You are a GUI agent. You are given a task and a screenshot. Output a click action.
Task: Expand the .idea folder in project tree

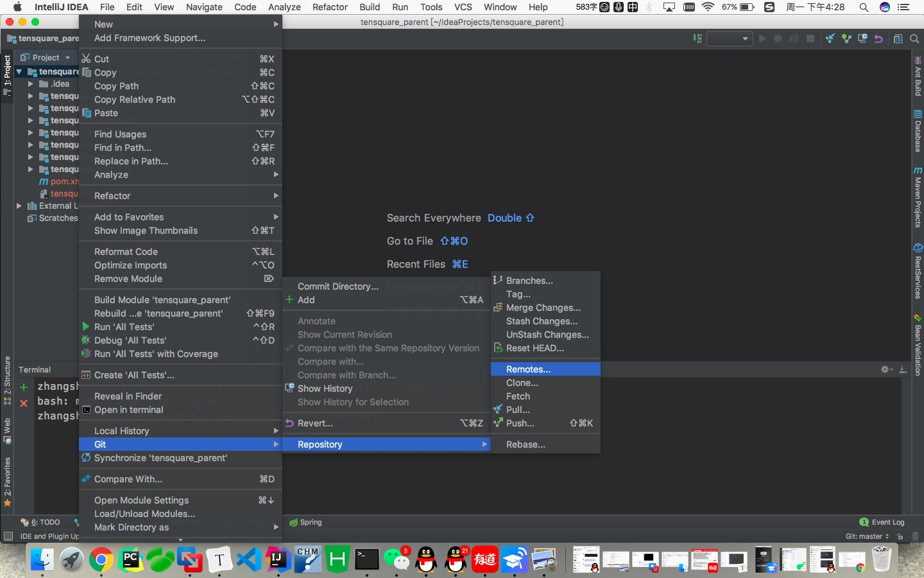30,84
